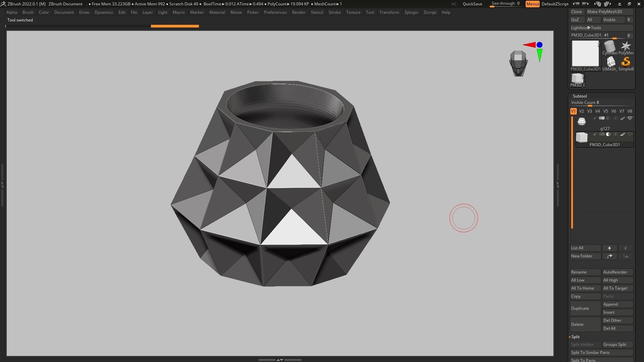Viewport: 644px width, 362px height.
Task: Open the Preferences menu
Action: (275, 12)
